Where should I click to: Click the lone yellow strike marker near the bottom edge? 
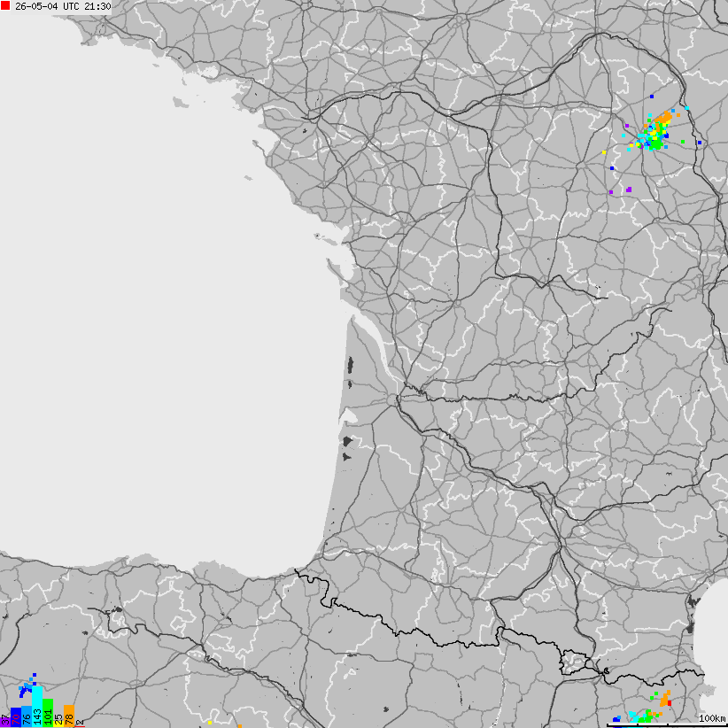[210, 723]
